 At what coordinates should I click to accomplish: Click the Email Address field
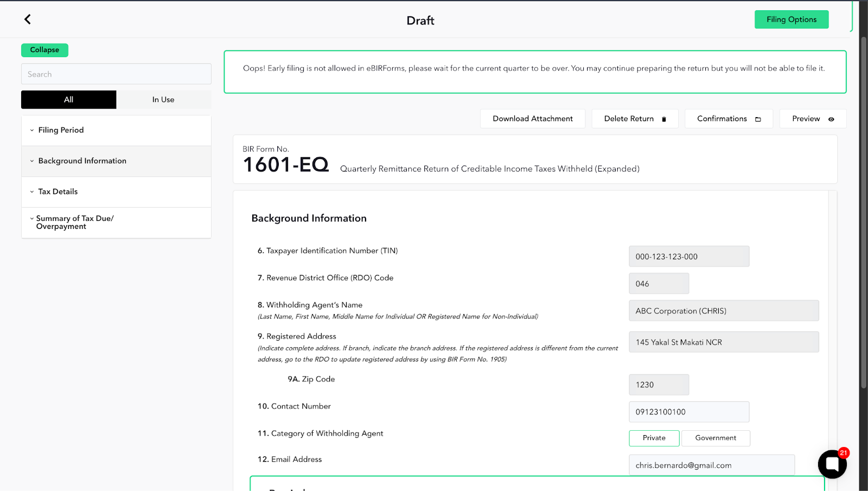click(x=712, y=466)
